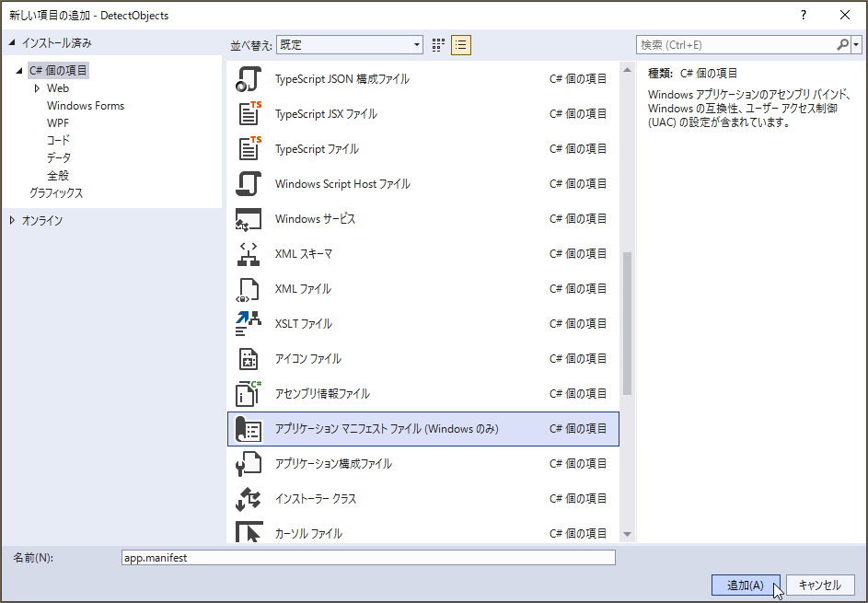Switch to small icons view
Viewport: 868px width, 603px height.
point(438,44)
